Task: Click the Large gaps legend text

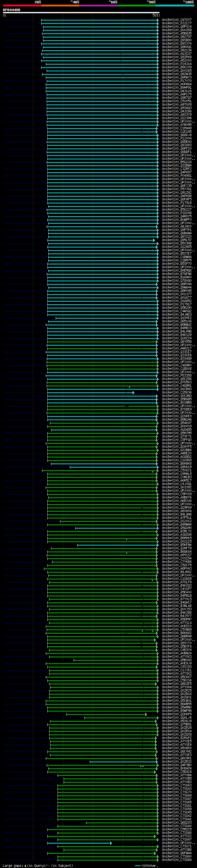Action: (38, 866)
